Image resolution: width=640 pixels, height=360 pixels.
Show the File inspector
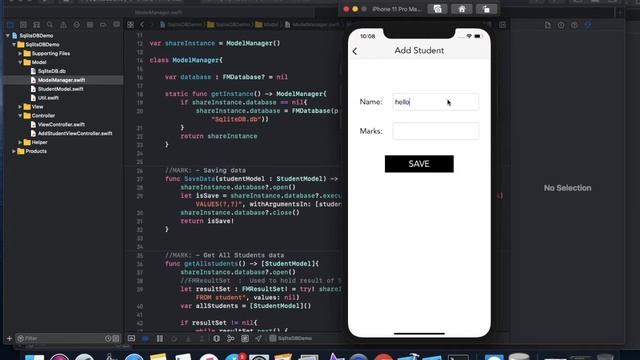pyautogui.click(x=548, y=25)
